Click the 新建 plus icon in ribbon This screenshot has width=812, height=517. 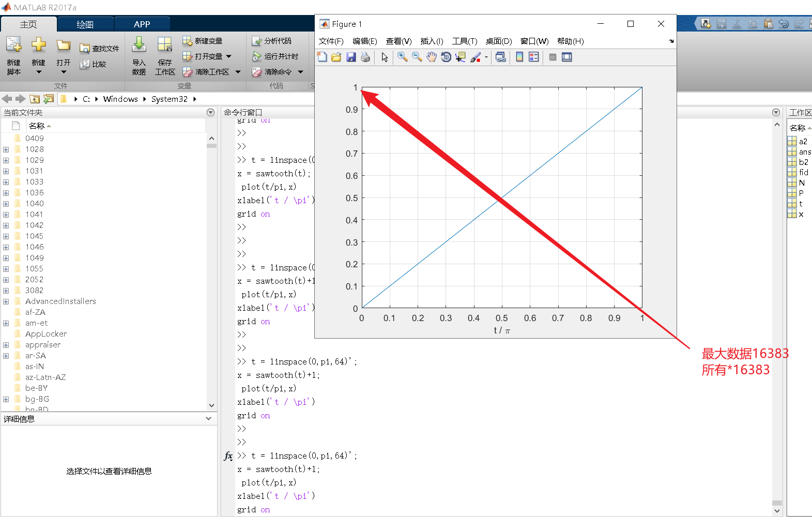click(39, 45)
